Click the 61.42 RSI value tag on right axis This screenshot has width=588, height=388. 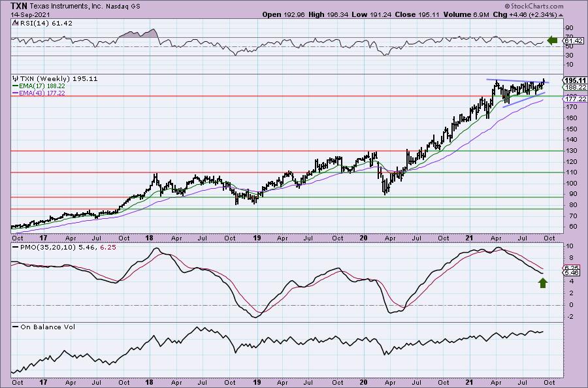tap(574, 40)
